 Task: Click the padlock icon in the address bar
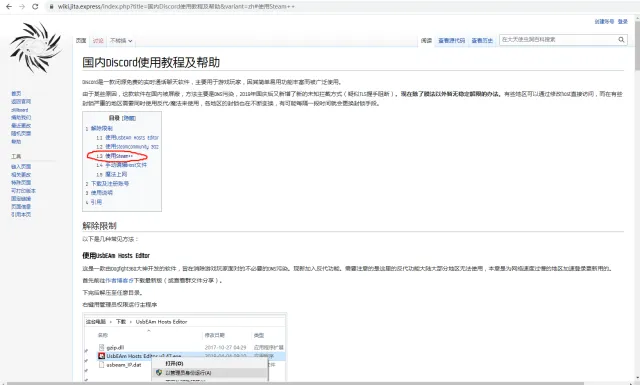[51, 7]
